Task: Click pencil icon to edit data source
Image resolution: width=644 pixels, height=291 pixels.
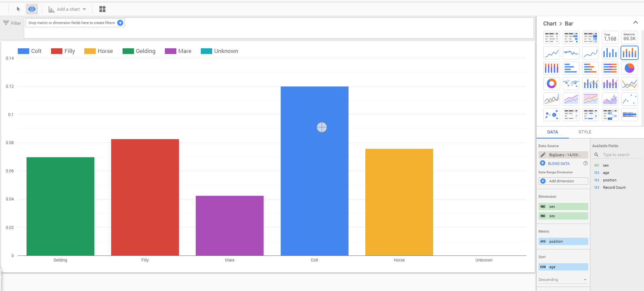Action: point(543,155)
